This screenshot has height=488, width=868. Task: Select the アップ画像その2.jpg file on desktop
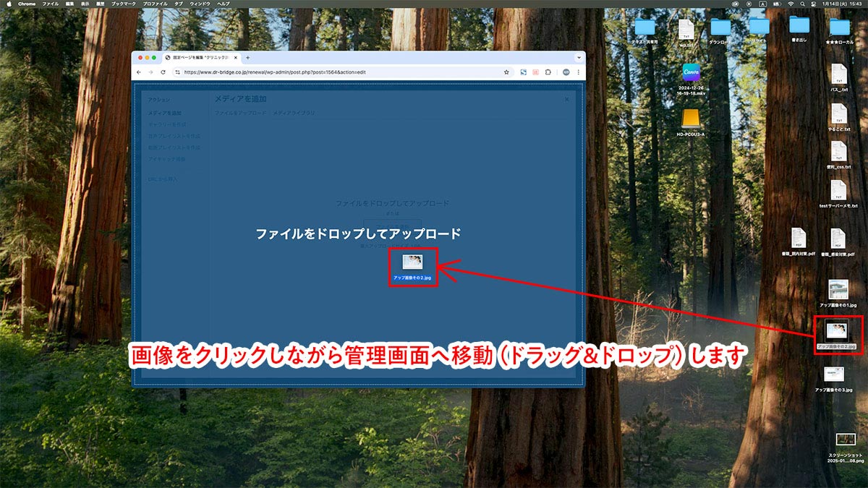click(838, 335)
